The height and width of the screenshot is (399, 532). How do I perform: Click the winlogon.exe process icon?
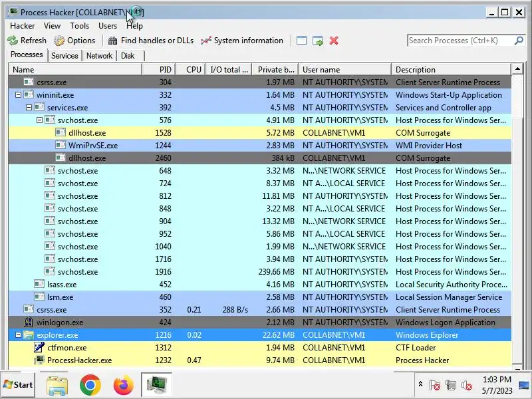tap(29, 322)
